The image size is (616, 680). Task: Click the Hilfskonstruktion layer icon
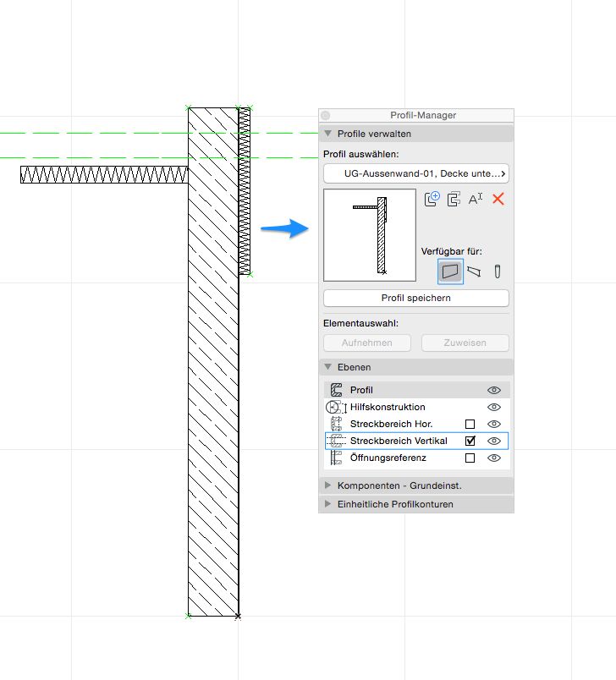[336, 407]
